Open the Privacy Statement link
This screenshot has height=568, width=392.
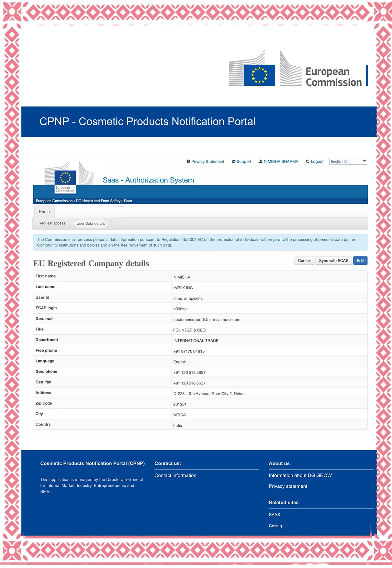pyautogui.click(x=208, y=161)
